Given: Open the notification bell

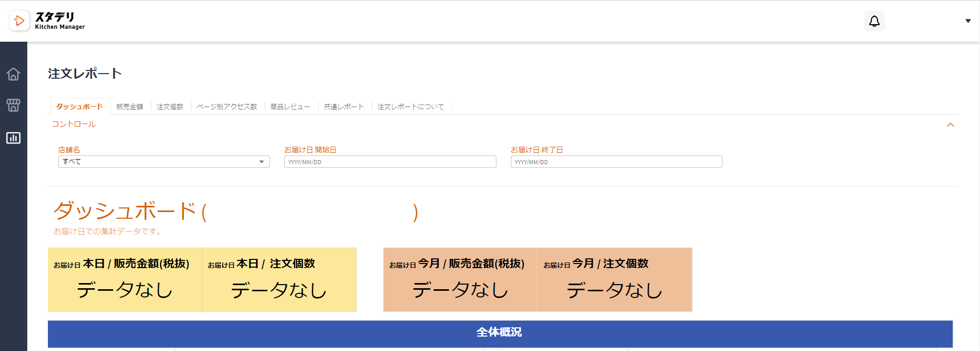Looking at the screenshot, I should pyautogui.click(x=874, y=21).
